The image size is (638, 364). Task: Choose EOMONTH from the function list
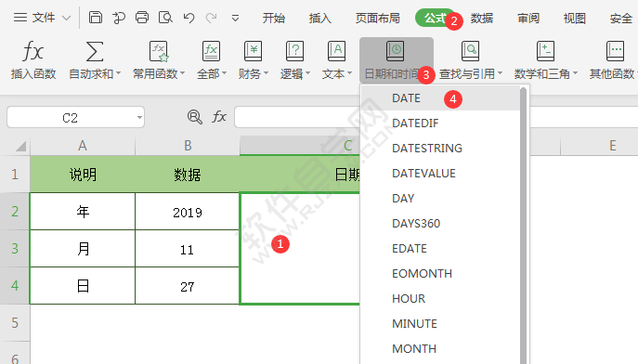click(440, 274)
